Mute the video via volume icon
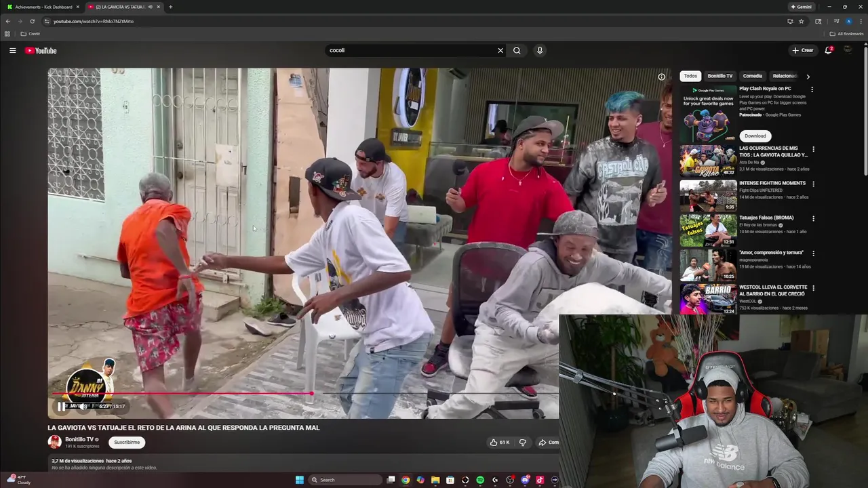Image resolution: width=868 pixels, height=488 pixels. (83, 407)
